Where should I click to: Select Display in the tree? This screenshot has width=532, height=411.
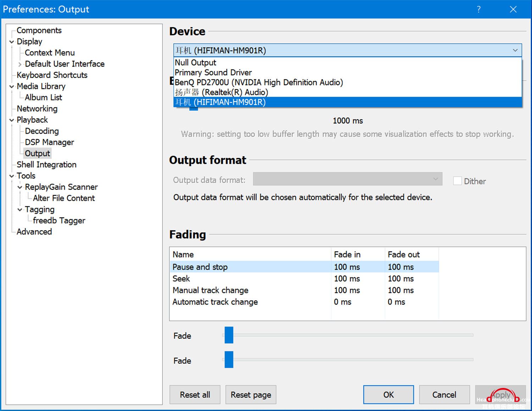tap(29, 42)
